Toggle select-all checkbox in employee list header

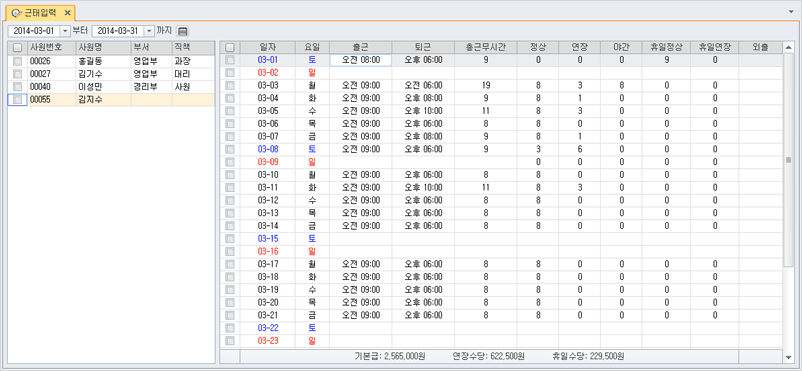[x=17, y=48]
